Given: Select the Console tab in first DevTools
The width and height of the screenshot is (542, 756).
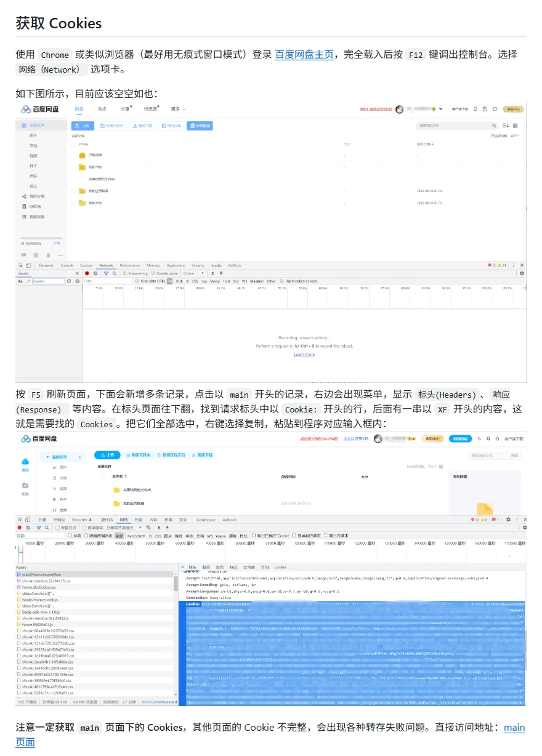Looking at the screenshot, I should (67, 265).
